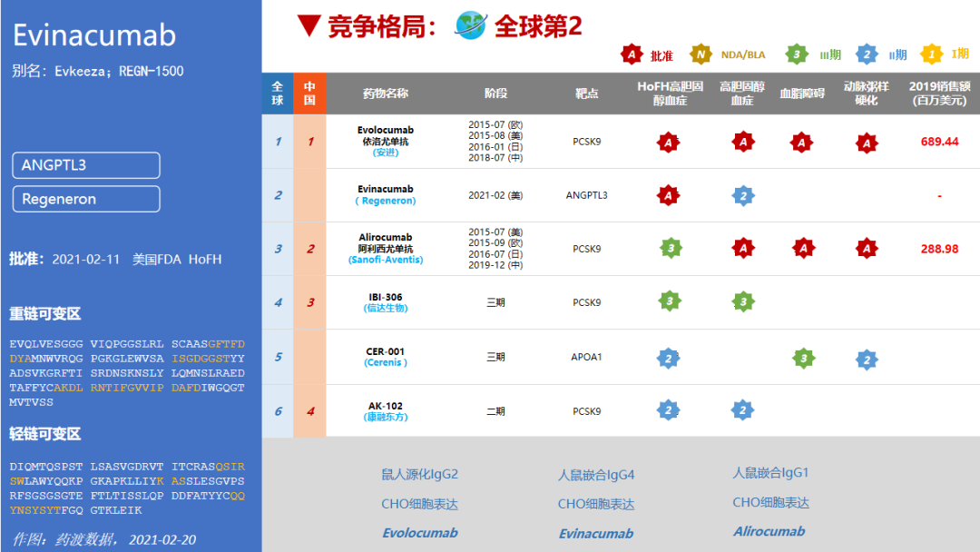
Task: Click the red downward triangle before 竞争格局
Action: point(309,25)
